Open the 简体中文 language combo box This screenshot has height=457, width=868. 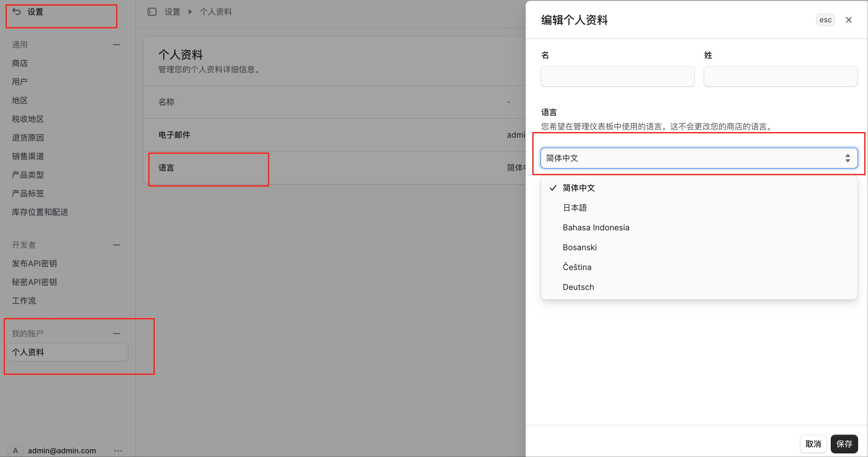tap(699, 158)
